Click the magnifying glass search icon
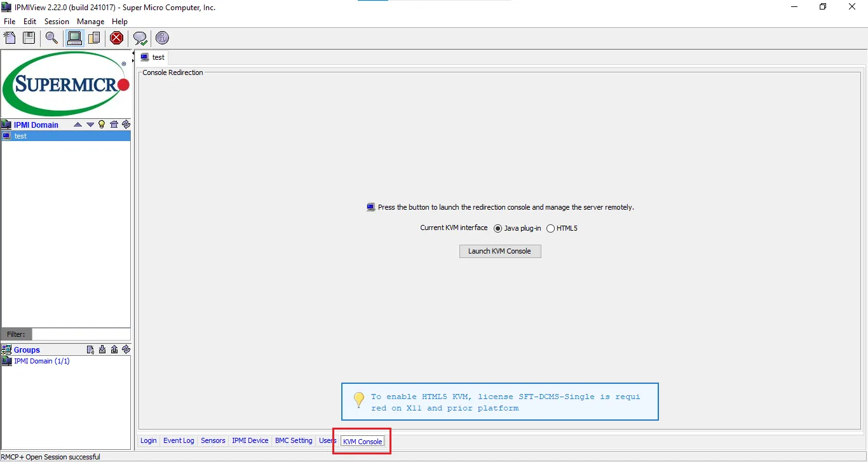Image resolution: width=868 pixels, height=462 pixels. (x=51, y=38)
